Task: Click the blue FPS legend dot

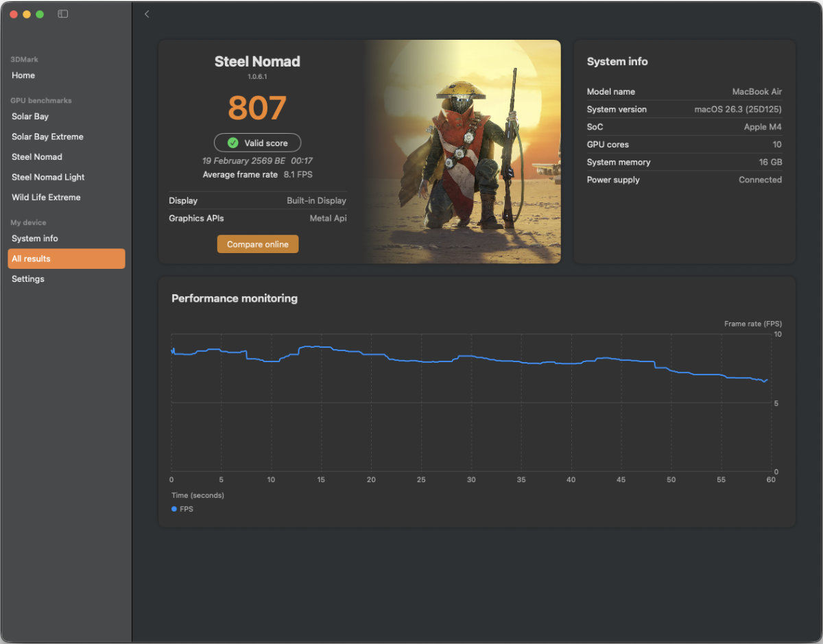Action: [x=174, y=509]
